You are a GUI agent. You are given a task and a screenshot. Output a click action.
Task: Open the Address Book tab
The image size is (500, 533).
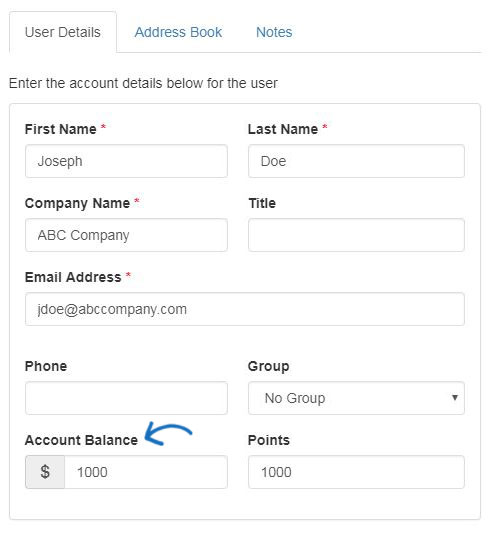[x=178, y=32]
